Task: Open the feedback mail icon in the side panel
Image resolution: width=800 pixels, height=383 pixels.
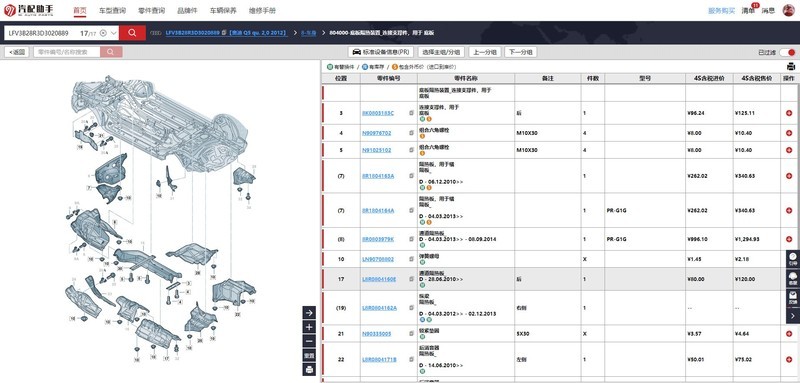Action: [793, 297]
